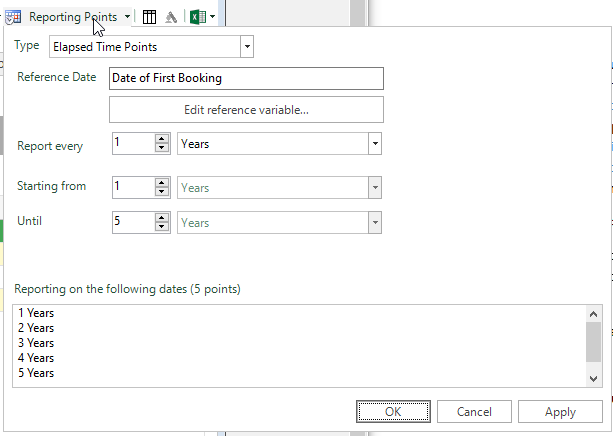The height and width of the screenshot is (436, 613).
Task: Expand the Type dropdown
Action: point(247,46)
